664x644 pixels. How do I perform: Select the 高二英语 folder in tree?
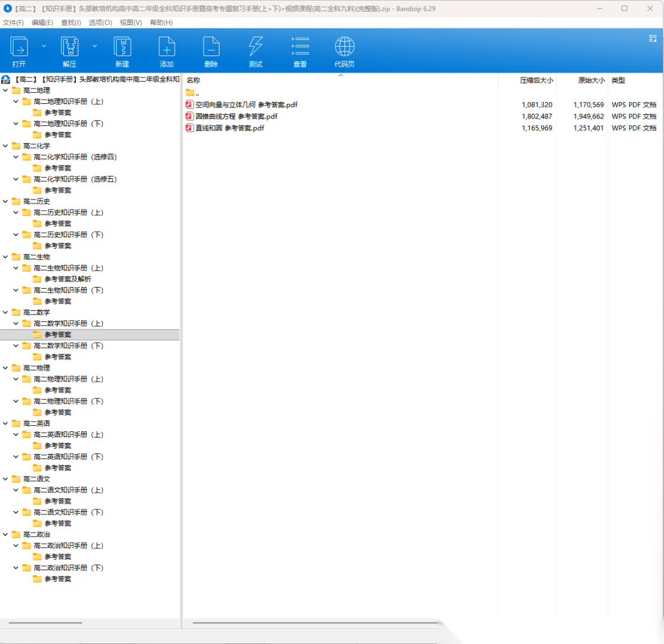pyautogui.click(x=36, y=423)
